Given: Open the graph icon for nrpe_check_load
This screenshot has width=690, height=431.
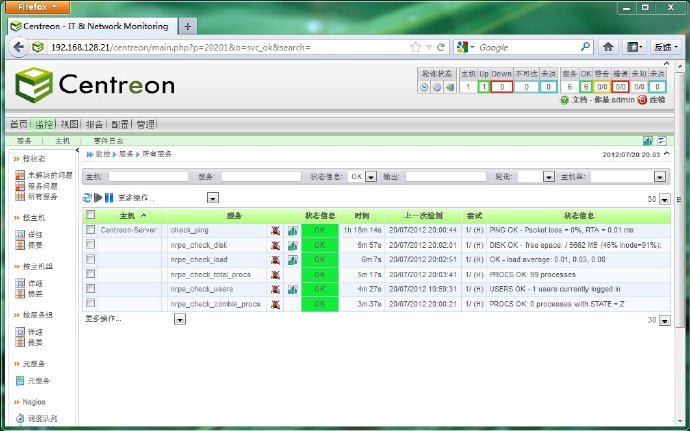Looking at the screenshot, I should tap(293, 260).
